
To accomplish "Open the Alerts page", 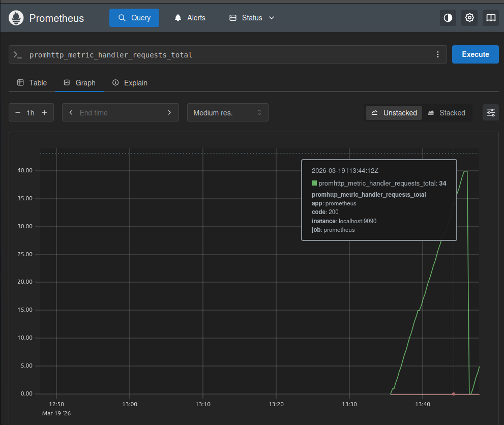I will (190, 18).
